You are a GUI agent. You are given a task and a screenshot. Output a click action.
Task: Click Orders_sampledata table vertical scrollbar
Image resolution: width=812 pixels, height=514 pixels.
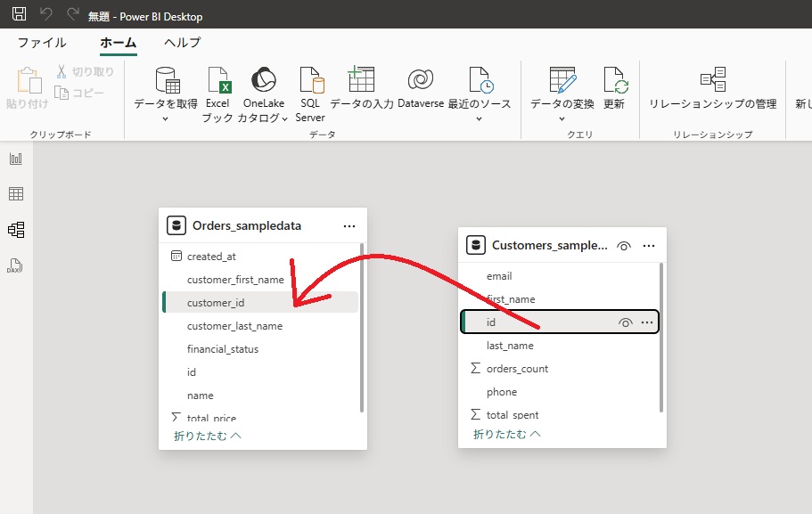coord(362,328)
